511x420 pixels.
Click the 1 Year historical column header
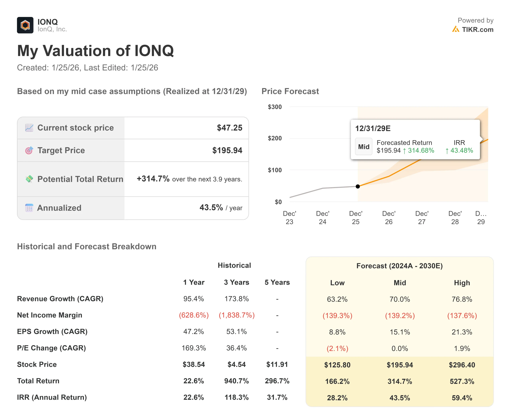tap(193, 282)
